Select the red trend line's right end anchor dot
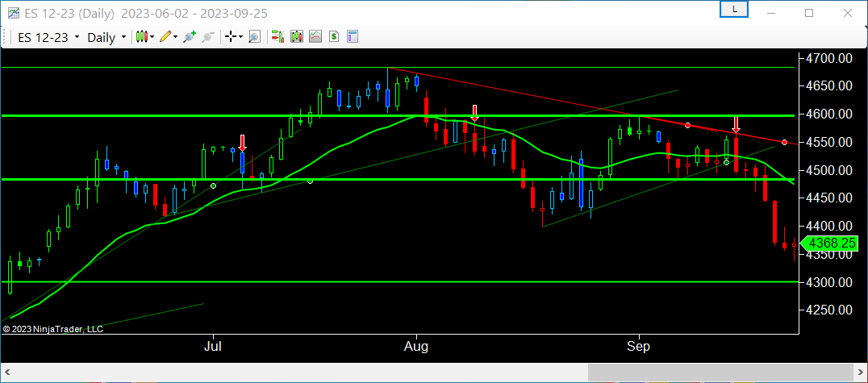The image size is (868, 383). (x=784, y=143)
